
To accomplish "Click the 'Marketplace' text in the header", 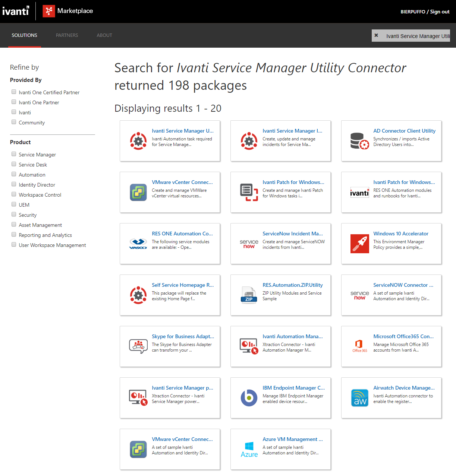I will 75,11.
